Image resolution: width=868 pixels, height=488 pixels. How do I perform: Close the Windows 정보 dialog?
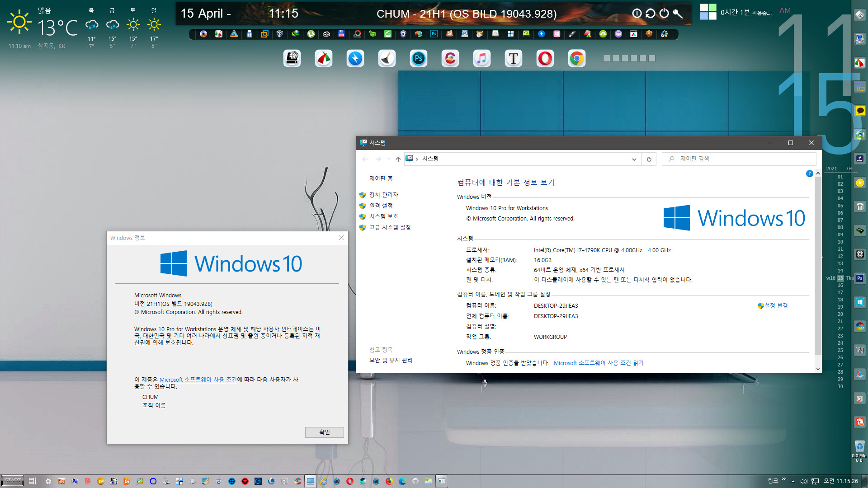[x=341, y=238]
